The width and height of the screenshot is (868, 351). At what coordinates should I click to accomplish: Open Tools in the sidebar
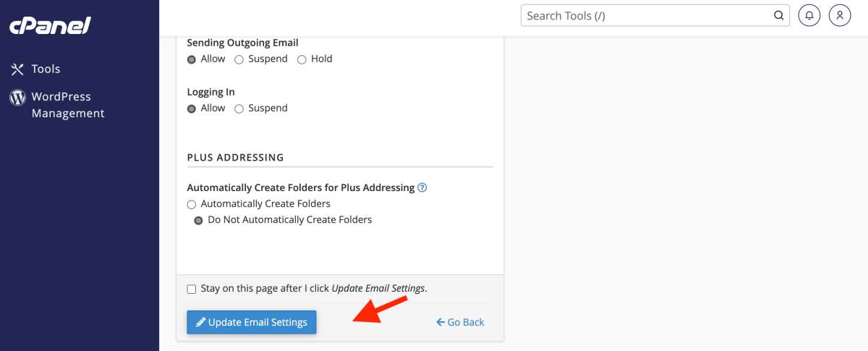tap(46, 69)
